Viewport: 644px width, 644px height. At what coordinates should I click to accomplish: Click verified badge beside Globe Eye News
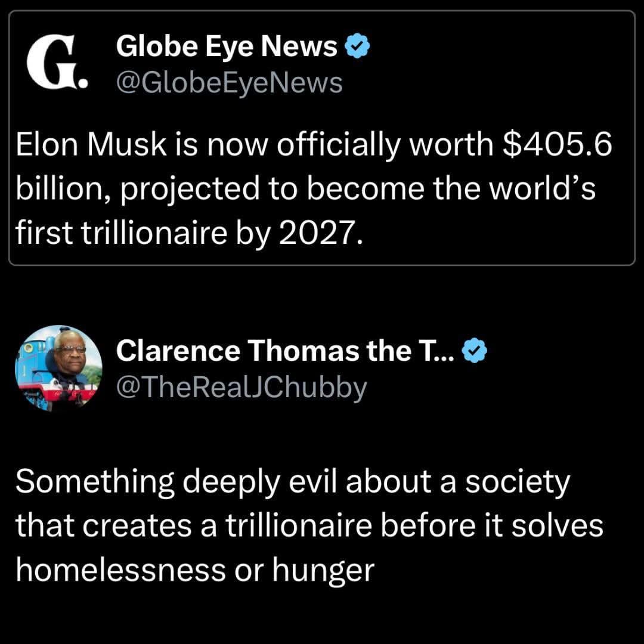point(357,46)
